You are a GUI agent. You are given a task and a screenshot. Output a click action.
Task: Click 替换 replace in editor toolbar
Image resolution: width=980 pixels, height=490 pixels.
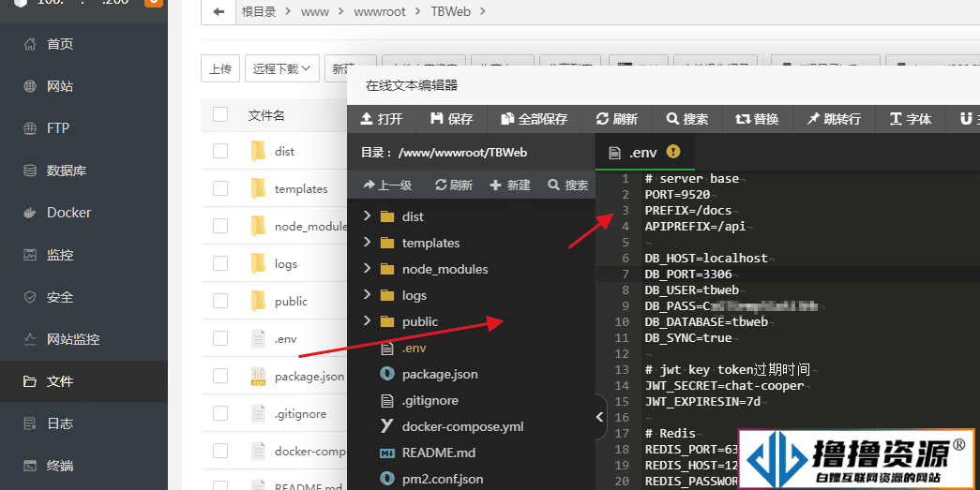point(757,119)
